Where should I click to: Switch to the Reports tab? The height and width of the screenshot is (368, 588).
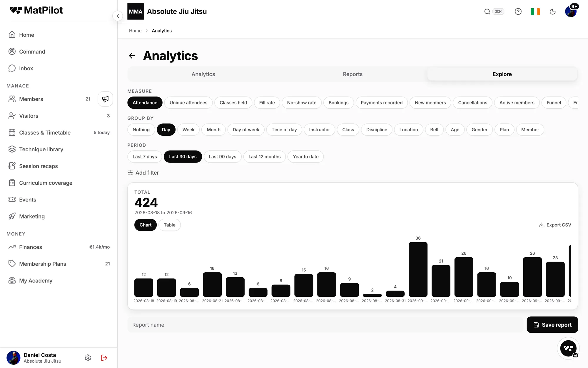(x=353, y=74)
